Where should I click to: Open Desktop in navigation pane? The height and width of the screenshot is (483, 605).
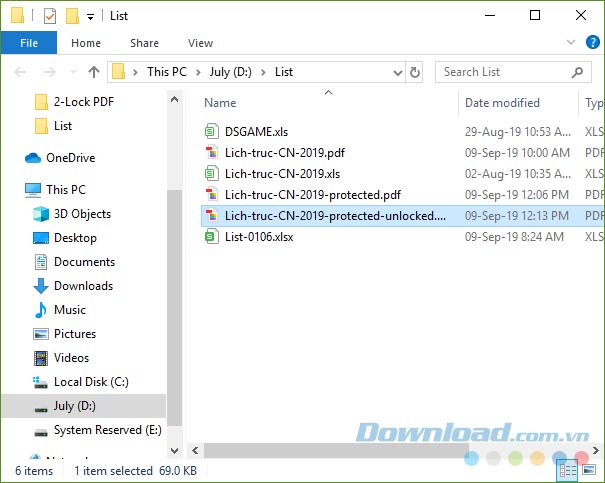click(65, 238)
